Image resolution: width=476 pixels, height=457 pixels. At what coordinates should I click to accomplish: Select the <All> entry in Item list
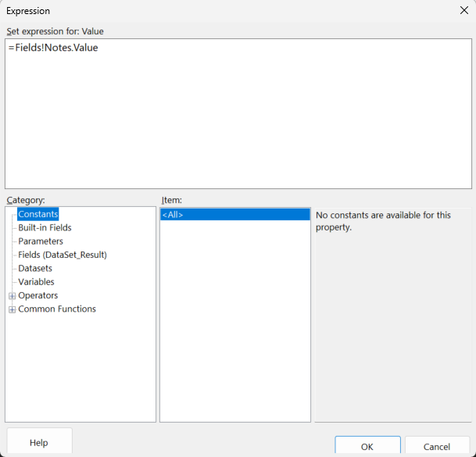pyautogui.click(x=173, y=214)
